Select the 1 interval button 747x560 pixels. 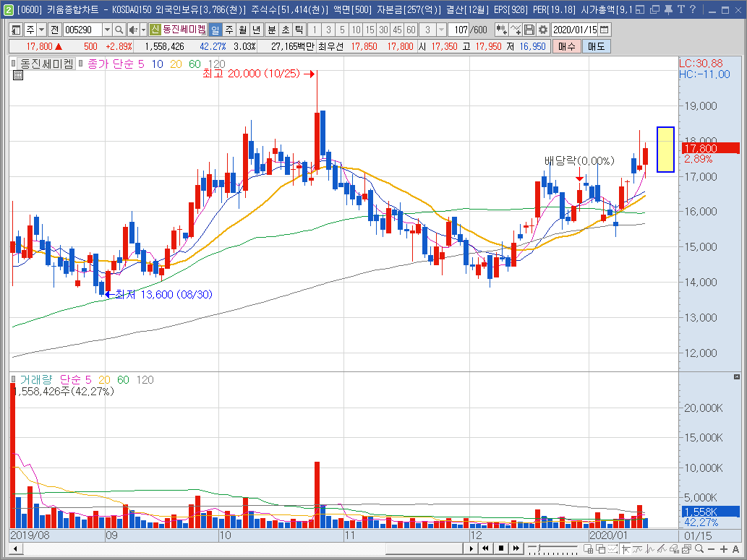315,30
